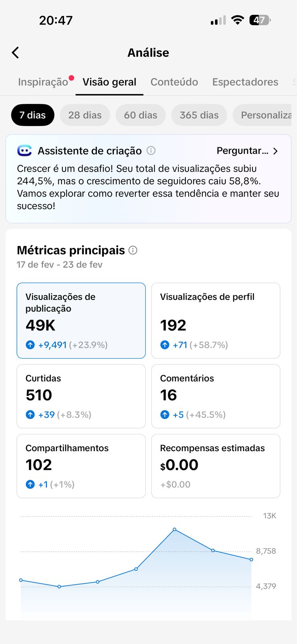Image resolution: width=297 pixels, height=644 pixels.
Task: Tap info icon next to Métricas principais
Action: pyautogui.click(x=133, y=250)
